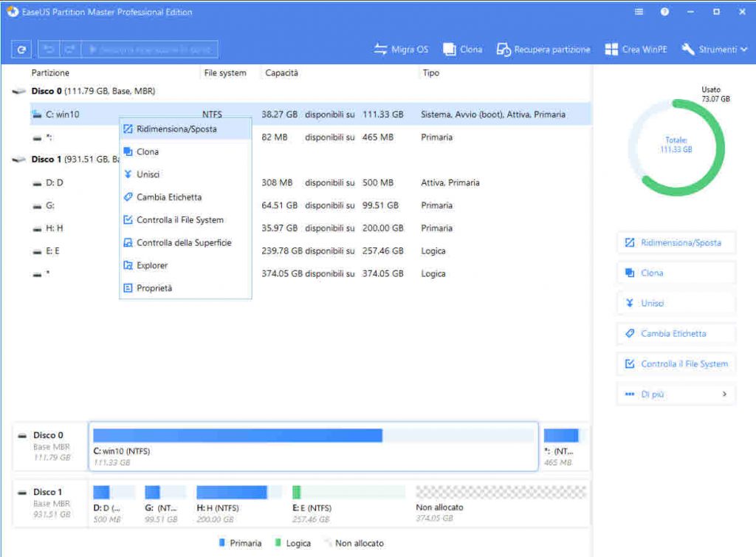Select the E: E row in partition list
This screenshot has width=756, height=557.
(x=53, y=251)
